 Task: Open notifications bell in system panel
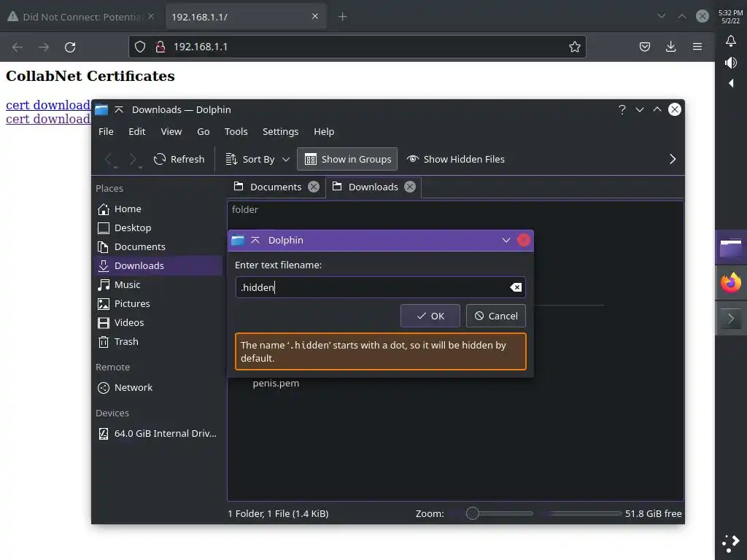(731, 41)
